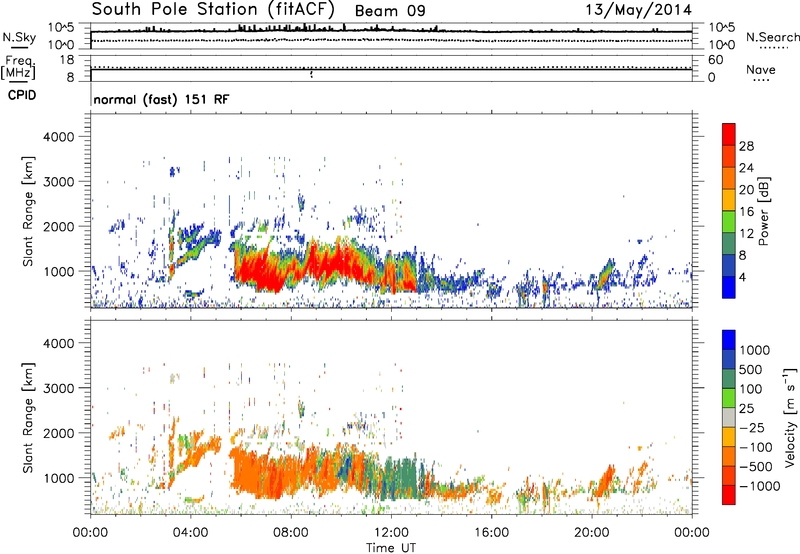The image size is (800, 554).
Task: Click the 3000 tick on velocity panel axis
Action: (58, 388)
